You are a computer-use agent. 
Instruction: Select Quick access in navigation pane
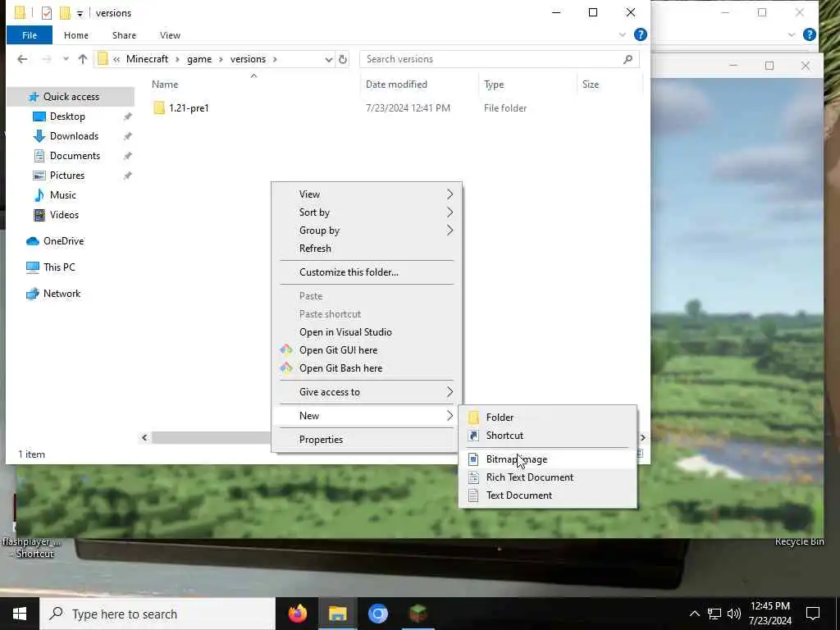(71, 97)
